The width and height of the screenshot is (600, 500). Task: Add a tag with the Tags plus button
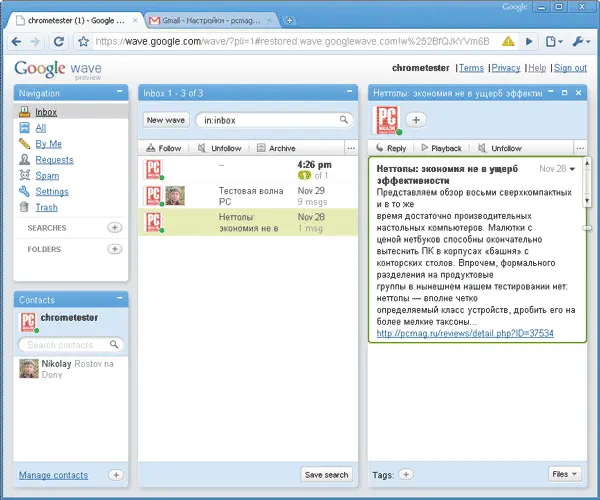click(x=406, y=474)
